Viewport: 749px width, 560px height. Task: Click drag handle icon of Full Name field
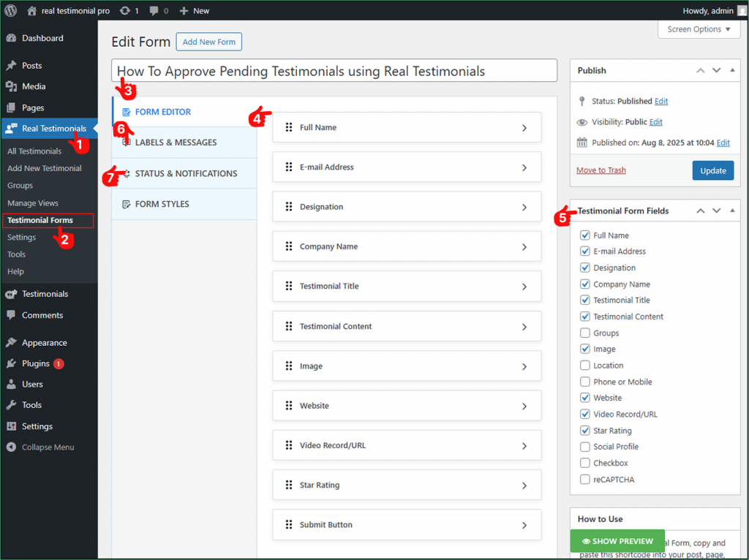288,127
